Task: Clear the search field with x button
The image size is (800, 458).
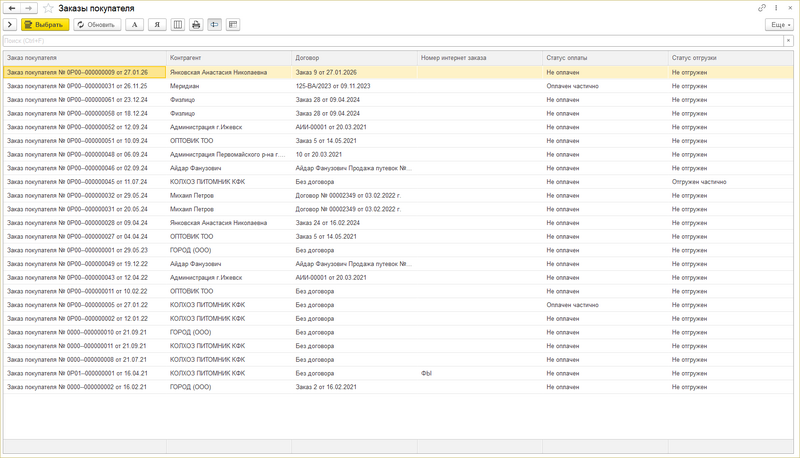Action: [788, 41]
